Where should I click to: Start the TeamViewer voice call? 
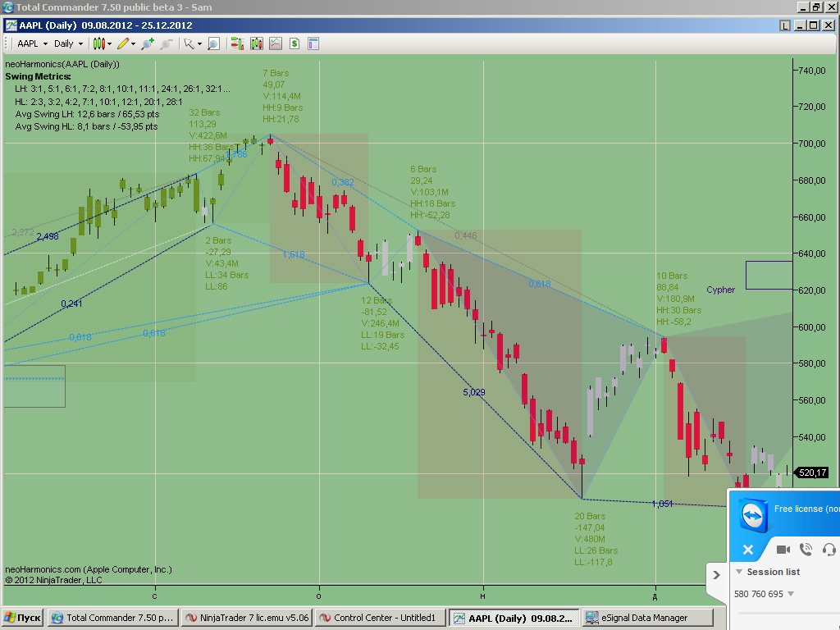pos(806,550)
